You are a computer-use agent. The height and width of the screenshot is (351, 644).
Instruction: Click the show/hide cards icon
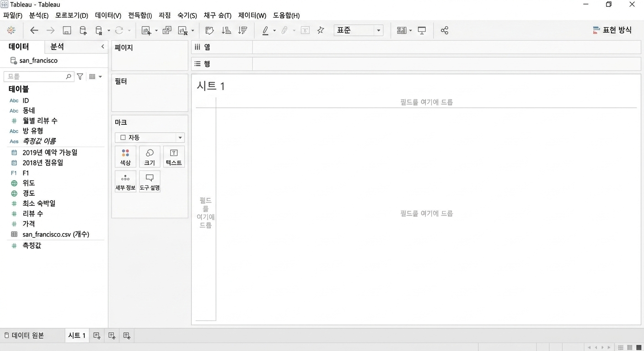[x=402, y=31]
